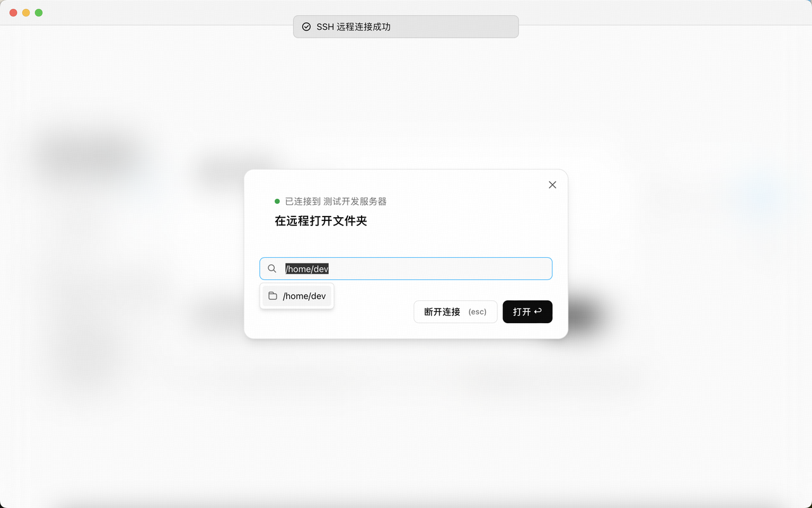Screen dimensions: 812x508
Task: Click the green connection status dot
Action: click(x=277, y=201)
